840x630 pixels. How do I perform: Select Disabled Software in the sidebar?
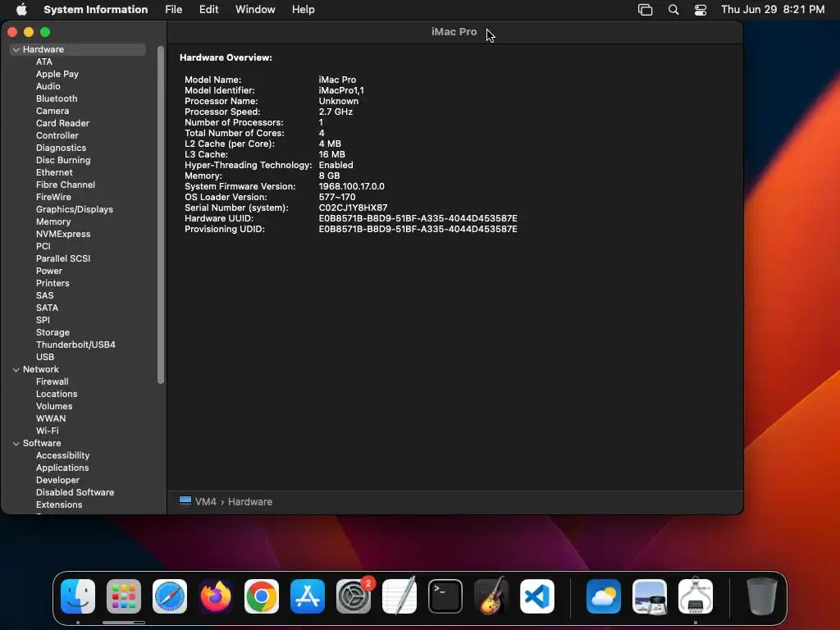click(75, 493)
